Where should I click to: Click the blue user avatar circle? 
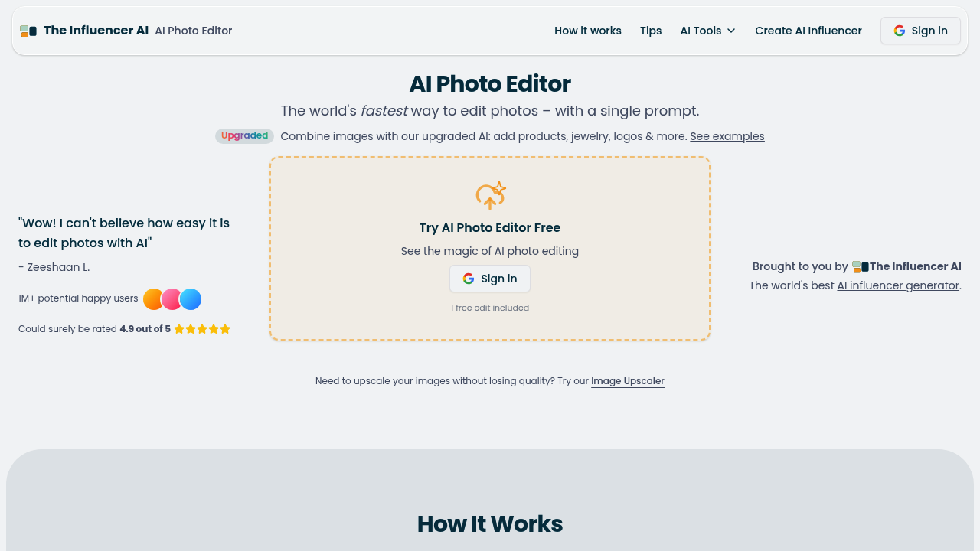coord(191,298)
